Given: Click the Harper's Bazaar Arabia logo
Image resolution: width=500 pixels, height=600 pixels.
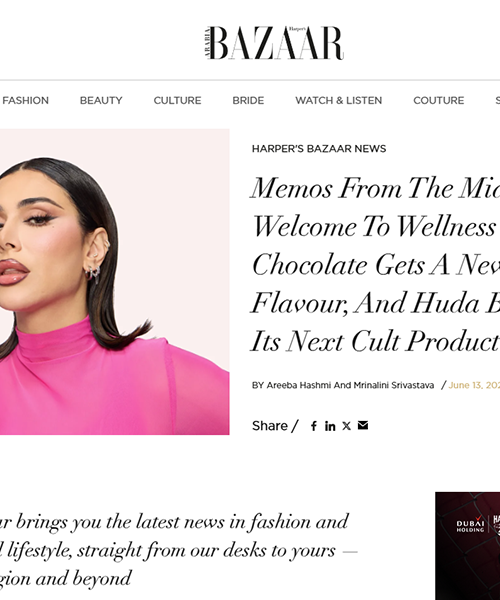Looking at the screenshot, I should (x=274, y=43).
